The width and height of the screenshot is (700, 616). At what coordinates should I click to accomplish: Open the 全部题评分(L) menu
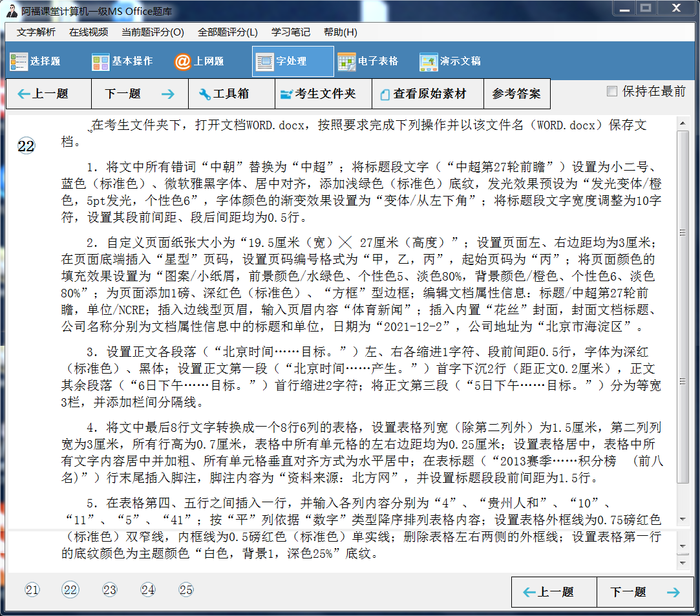coord(227,32)
